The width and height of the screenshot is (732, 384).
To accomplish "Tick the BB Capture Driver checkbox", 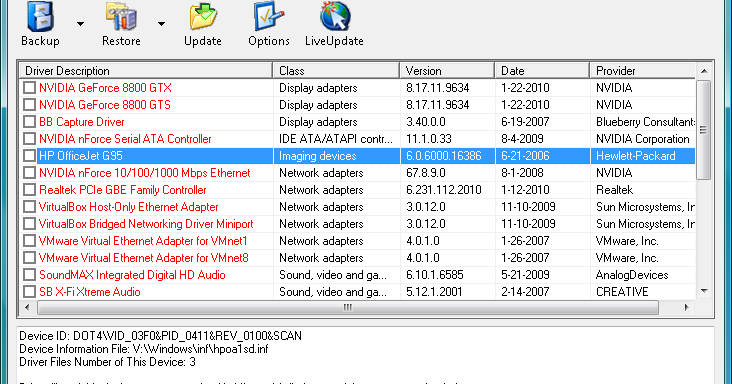I will point(29,122).
